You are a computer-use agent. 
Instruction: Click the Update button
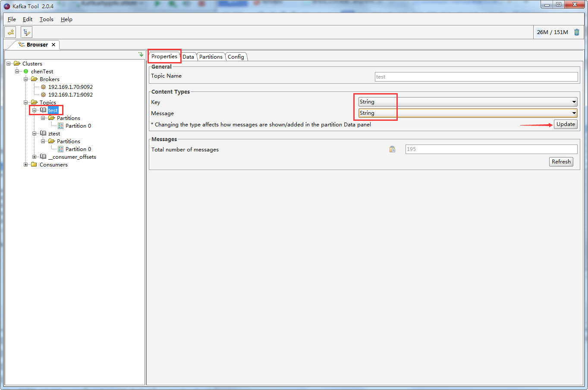[566, 124]
